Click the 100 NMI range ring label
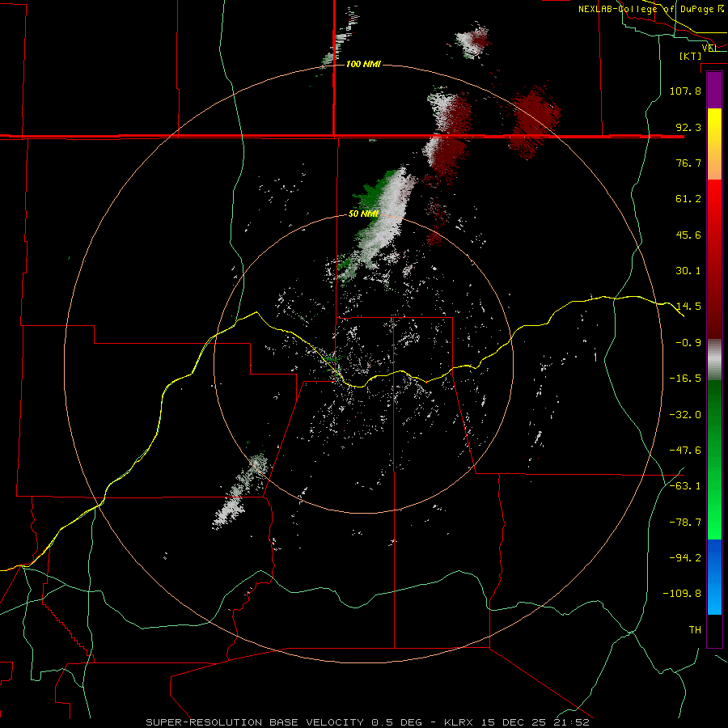This screenshot has width=728, height=728. pyautogui.click(x=363, y=64)
